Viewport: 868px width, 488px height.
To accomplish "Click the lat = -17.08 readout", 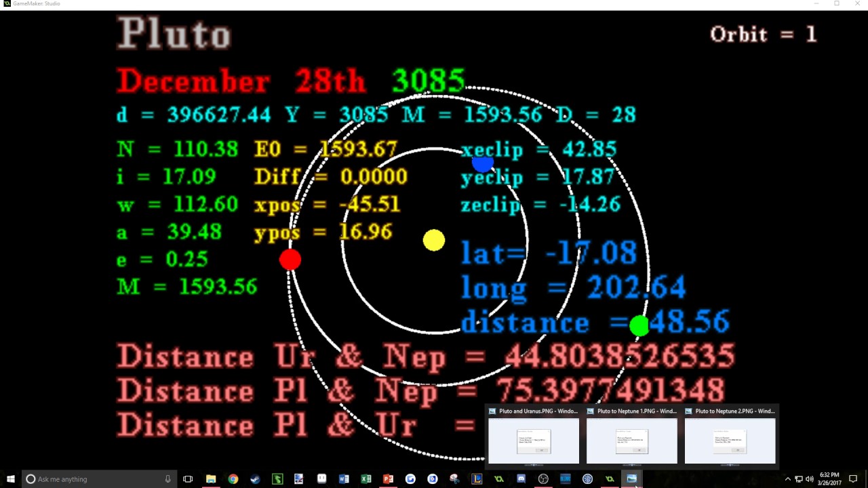I will coord(549,253).
